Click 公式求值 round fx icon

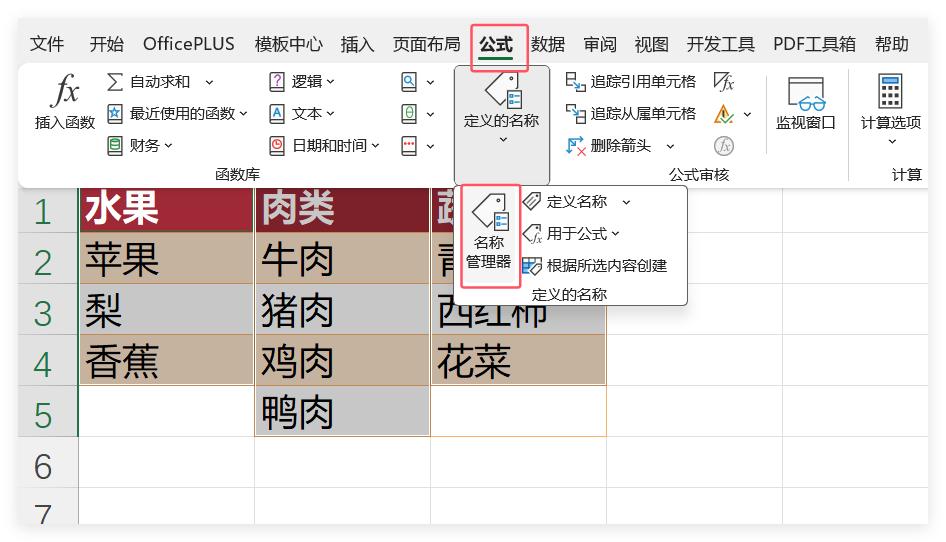723,145
